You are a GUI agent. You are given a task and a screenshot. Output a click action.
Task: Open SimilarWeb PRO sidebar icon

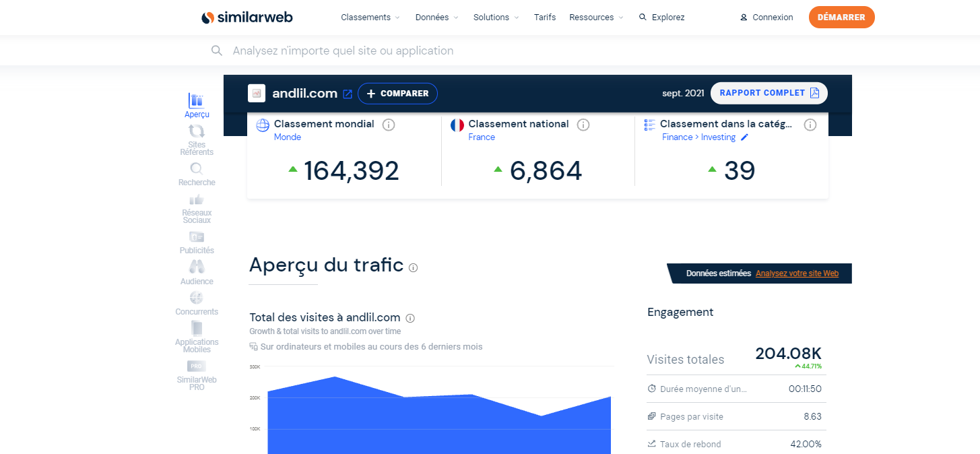tap(197, 366)
